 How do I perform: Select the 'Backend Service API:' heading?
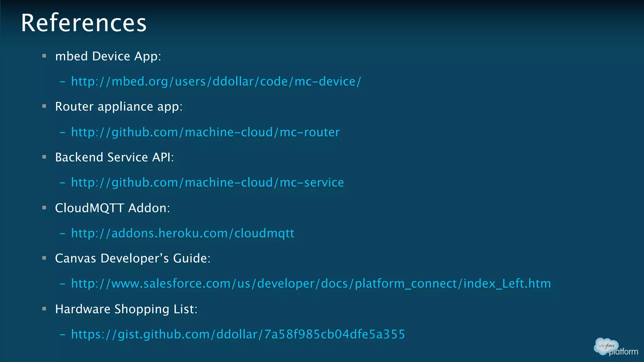pyautogui.click(x=114, y=157)
